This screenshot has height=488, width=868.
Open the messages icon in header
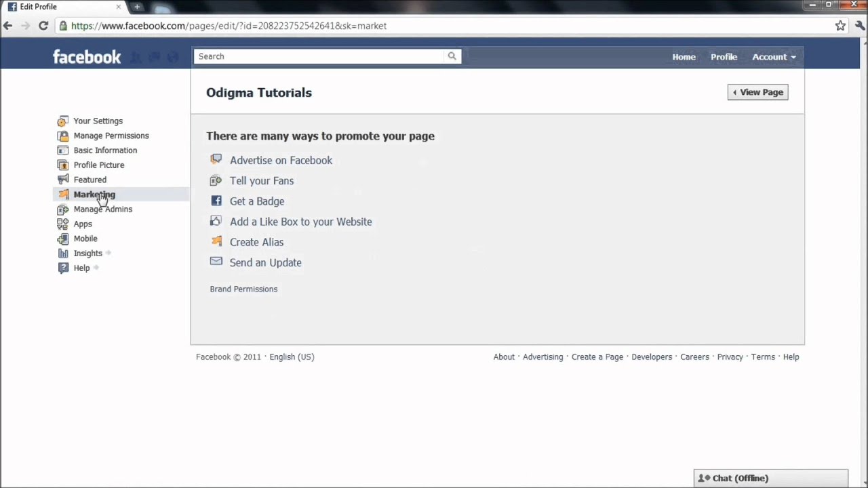tap(154, 58)
